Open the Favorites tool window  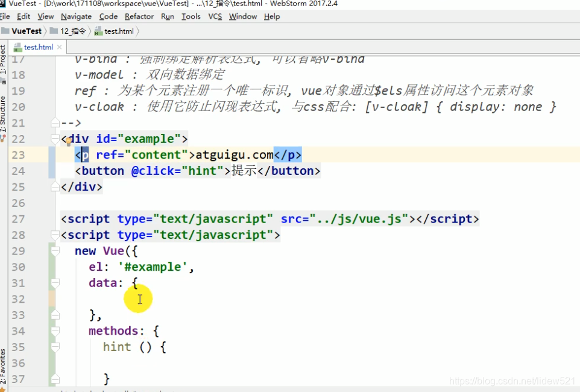click(x=3, y=367)
